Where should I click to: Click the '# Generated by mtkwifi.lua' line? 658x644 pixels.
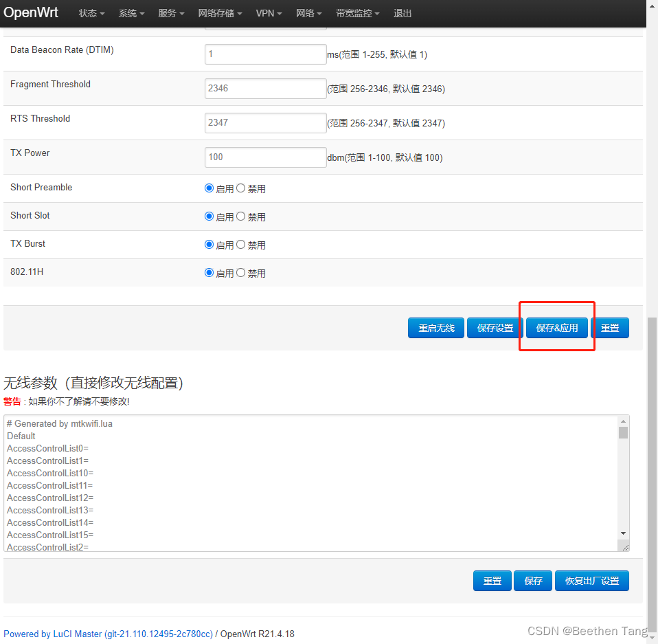point(60,423)
